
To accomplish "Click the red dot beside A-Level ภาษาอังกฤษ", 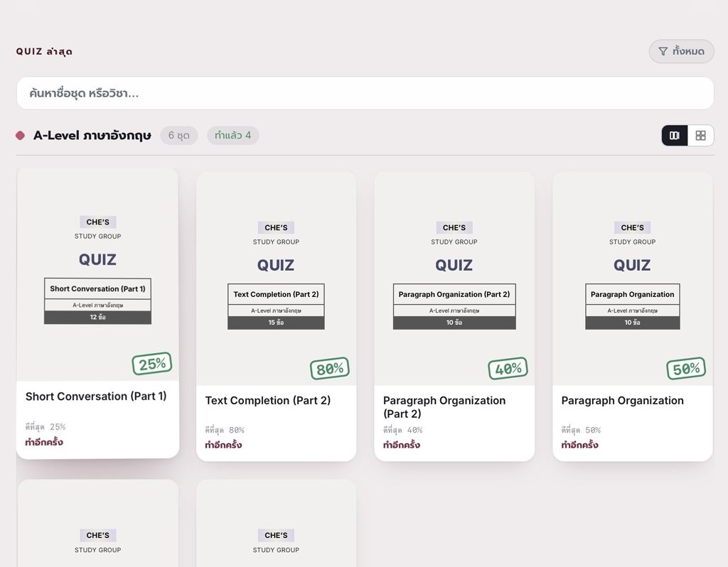I will [20, 136].
